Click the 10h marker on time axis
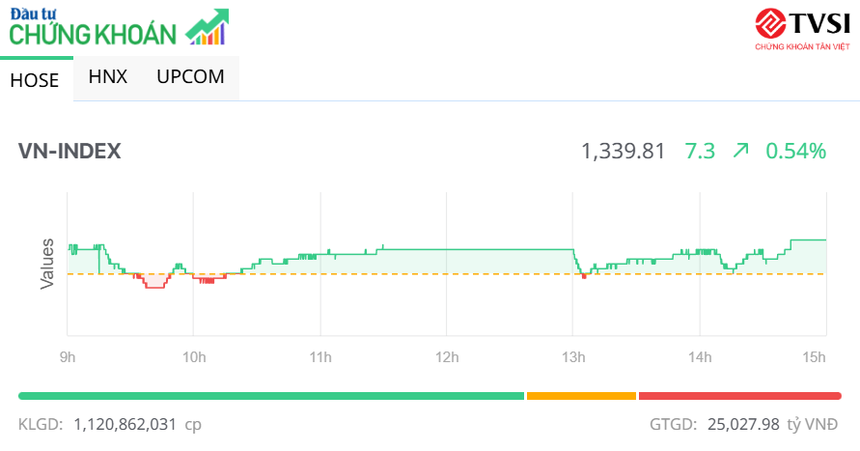860x451 pixels. point(194,357)
